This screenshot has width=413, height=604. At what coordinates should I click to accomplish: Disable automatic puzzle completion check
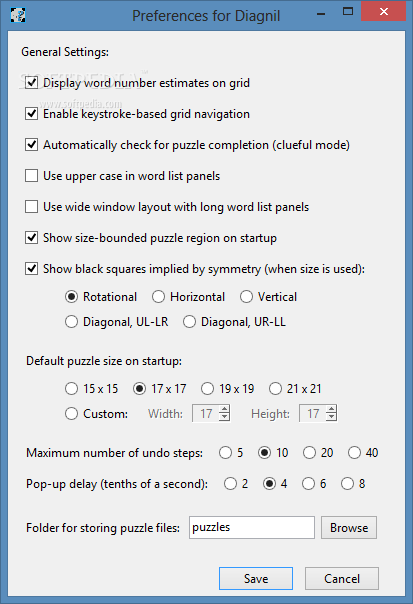pos(32,145)
